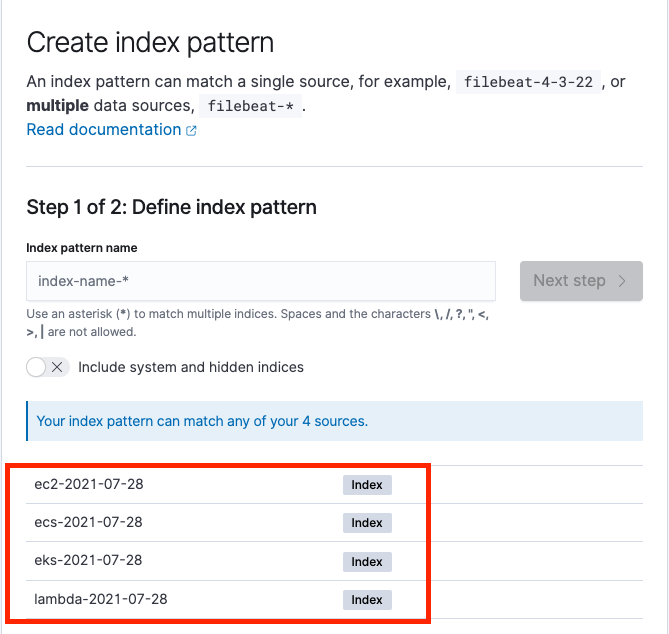Click the chevron arrow on Next step
The height and width of the screenshot is (634, 669).
point(622,281)
